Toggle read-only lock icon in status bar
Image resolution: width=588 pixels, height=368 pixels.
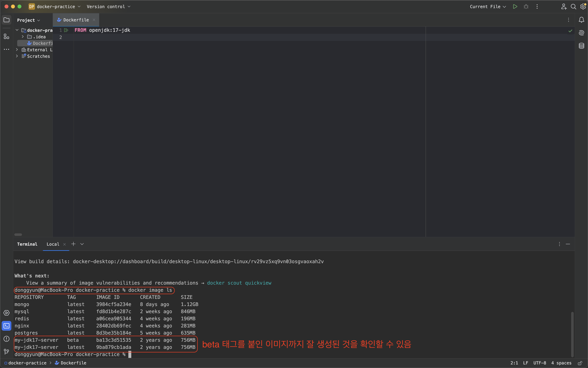580,363
